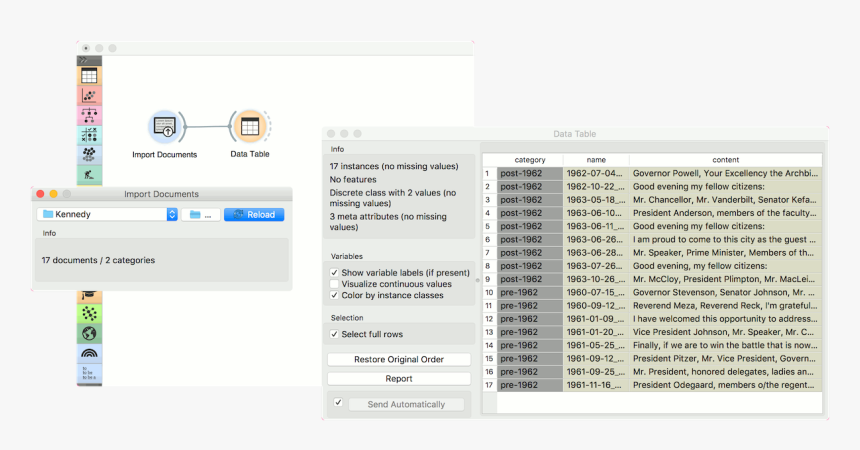Screen dimensions: 860x450
Task: Toggle Color by instance classes
Action: [334, 295]
